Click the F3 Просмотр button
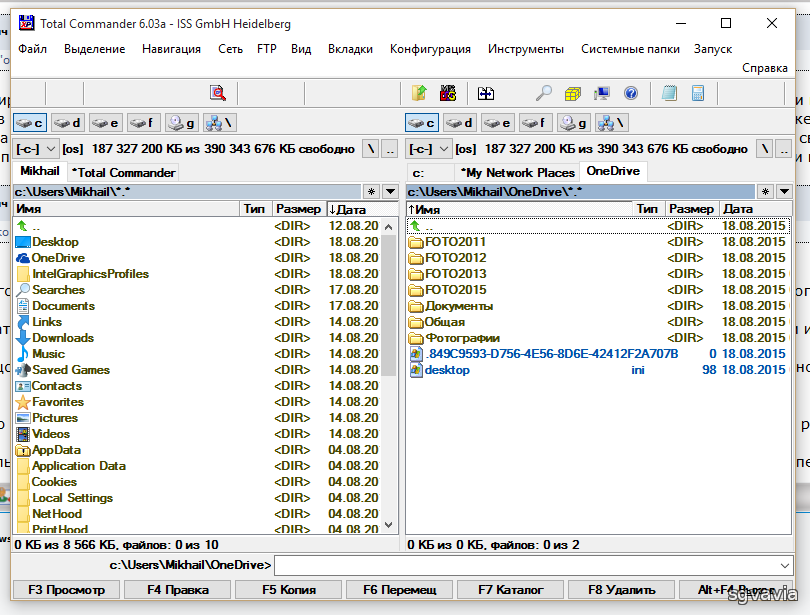Image resolution: width=810 pixels, height=615 pixels. [x=67, y=590]
